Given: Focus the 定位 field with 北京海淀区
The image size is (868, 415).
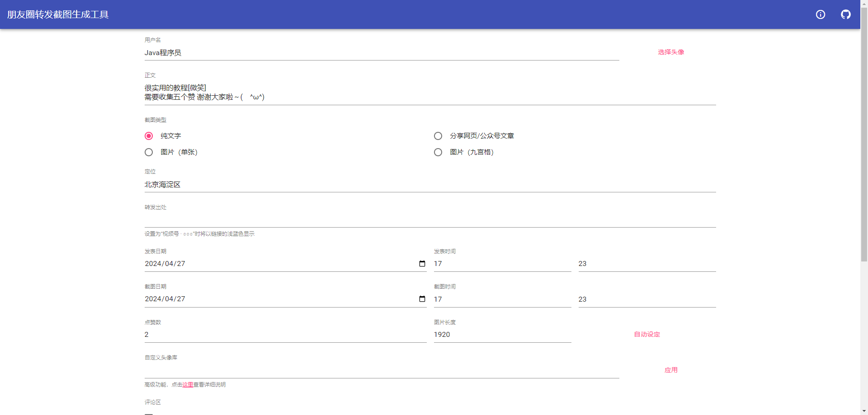Looking at the screenshot, I should click(430, 185).
